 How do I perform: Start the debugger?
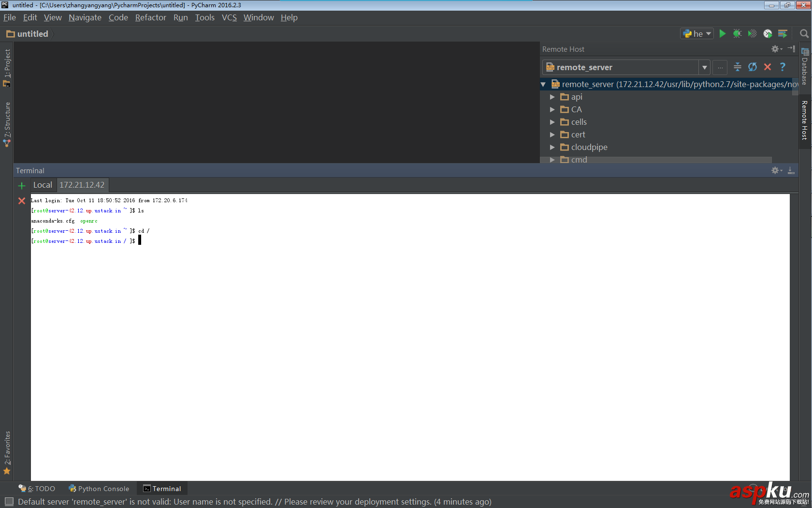click(x=737, y=33)
